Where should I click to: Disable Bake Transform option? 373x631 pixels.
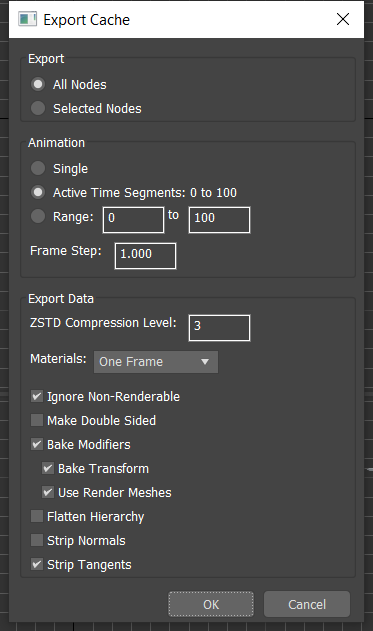(x=48, y=468)
